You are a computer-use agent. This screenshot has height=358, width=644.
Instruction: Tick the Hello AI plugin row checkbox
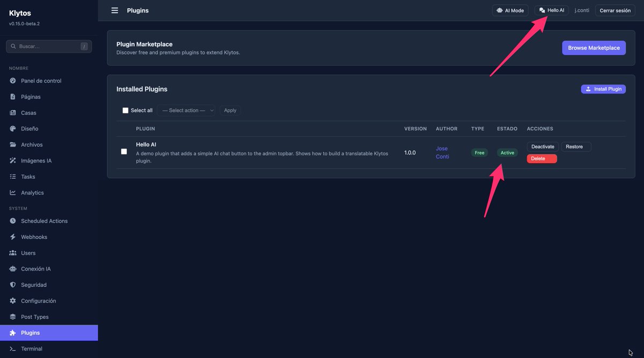click(x=124, y=152)
